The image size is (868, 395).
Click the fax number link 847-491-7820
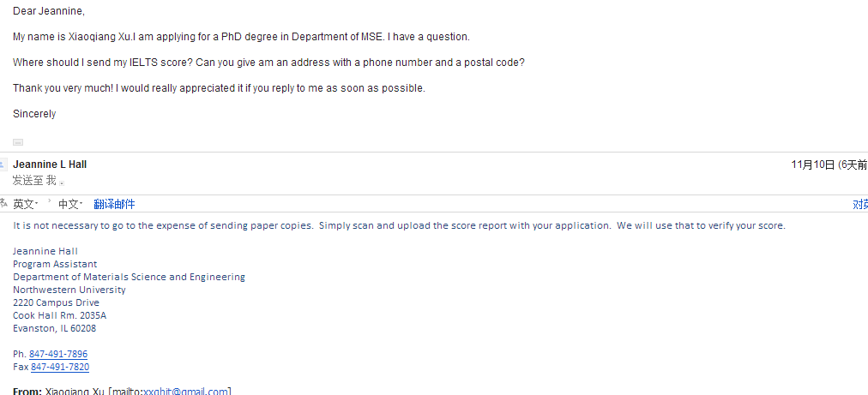click(60, 367)
